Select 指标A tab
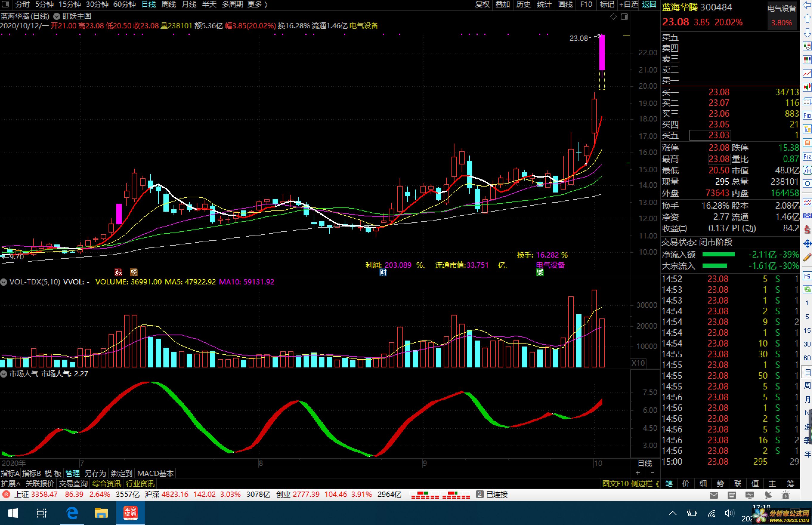Image resolution: width=812 pixels, height=525 pixels. tap(10, 473)
